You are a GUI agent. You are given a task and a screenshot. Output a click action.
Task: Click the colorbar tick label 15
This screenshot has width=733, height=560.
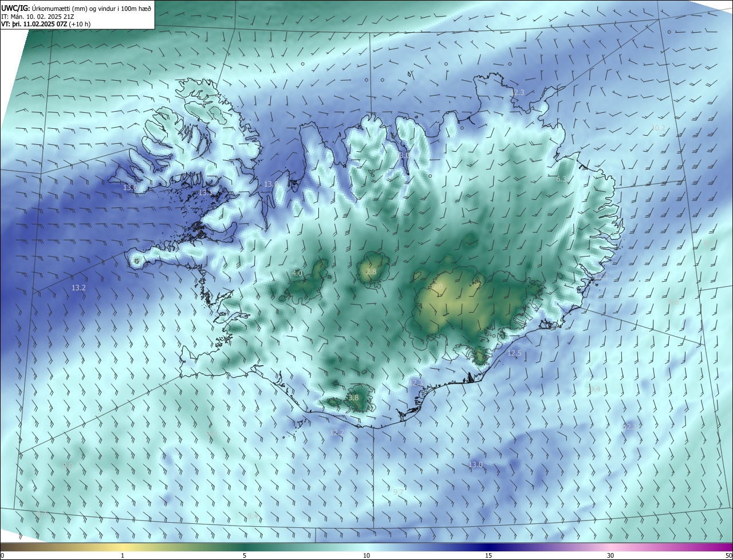[488, 555]
